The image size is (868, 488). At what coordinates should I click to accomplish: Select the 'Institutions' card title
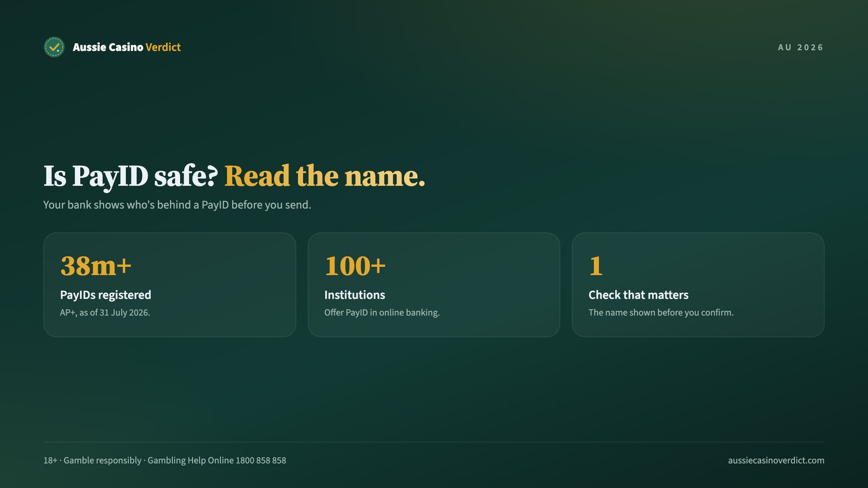click(355, 295)
